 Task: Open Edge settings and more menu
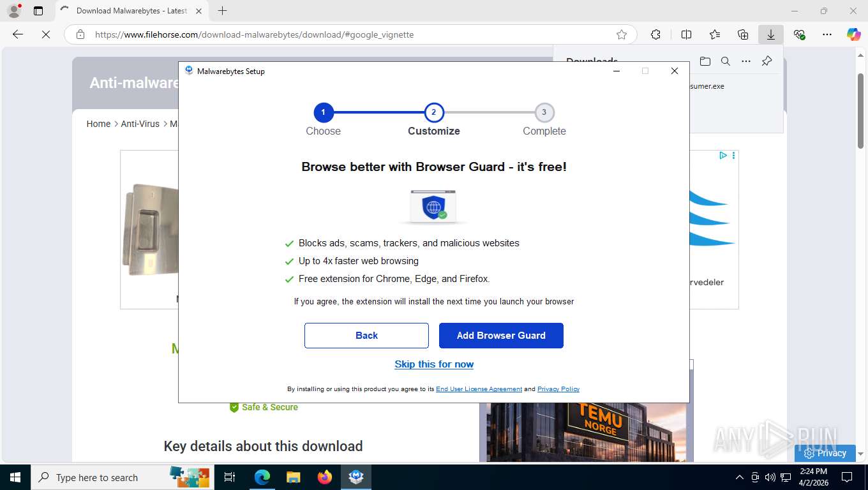tap(827, 34)
